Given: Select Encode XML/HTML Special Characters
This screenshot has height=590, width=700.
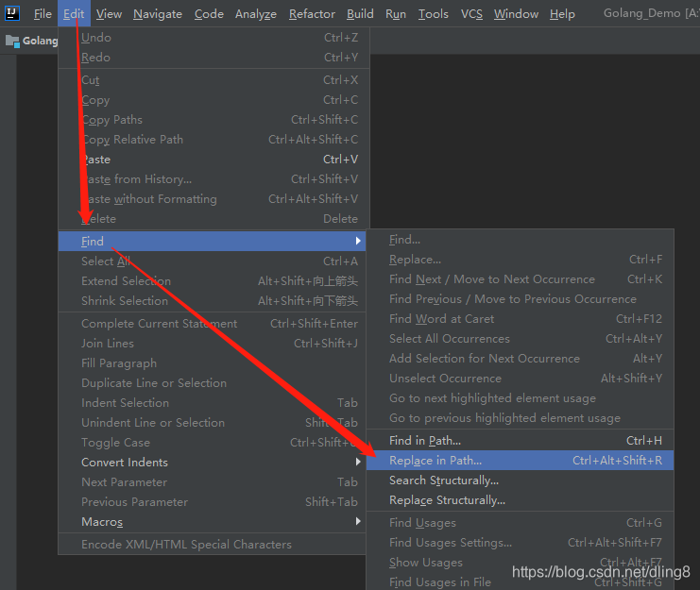Looking at the screenshot, I should point(212,545).
